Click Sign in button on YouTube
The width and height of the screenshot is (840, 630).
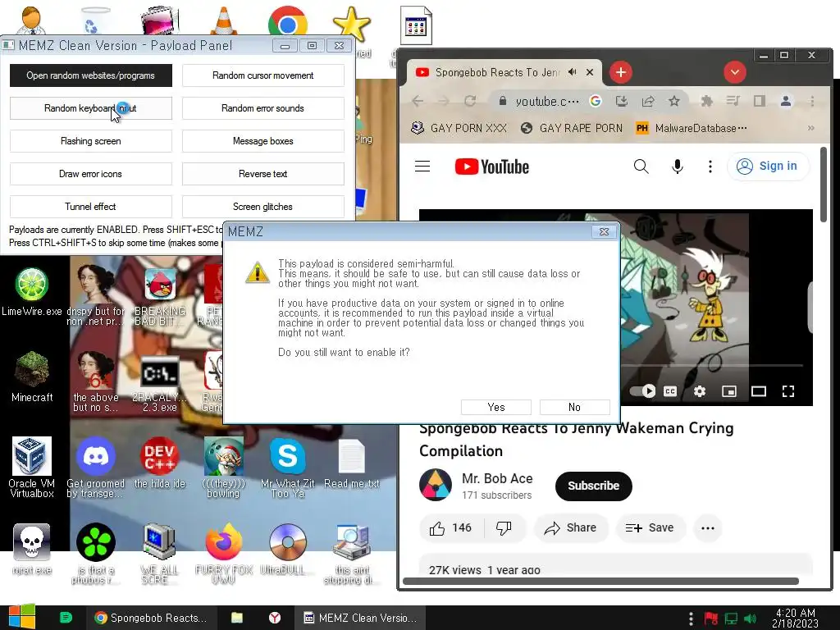tap(768, 166)
